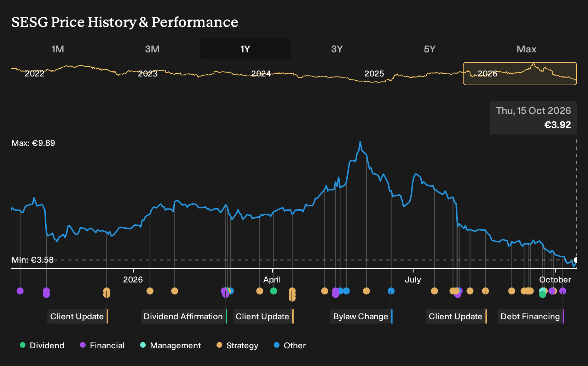Choose the 5Y range tab

click(x=430, y=49)
